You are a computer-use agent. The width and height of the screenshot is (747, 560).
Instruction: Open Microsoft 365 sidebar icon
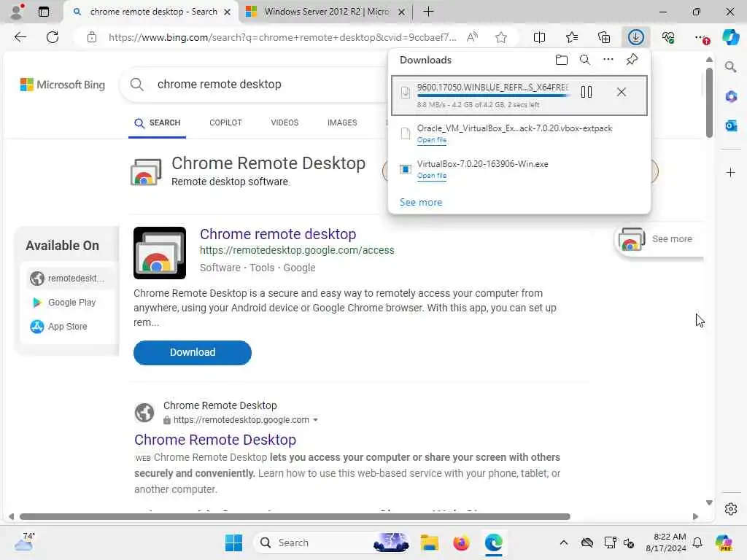[731, 96]
